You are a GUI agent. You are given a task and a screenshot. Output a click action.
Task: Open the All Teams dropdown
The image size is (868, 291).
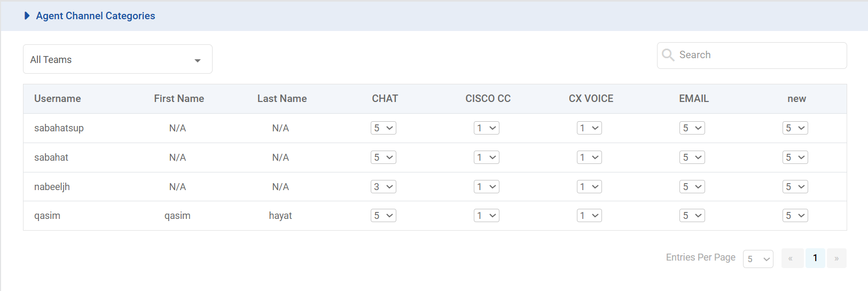[x=118, y=59]
